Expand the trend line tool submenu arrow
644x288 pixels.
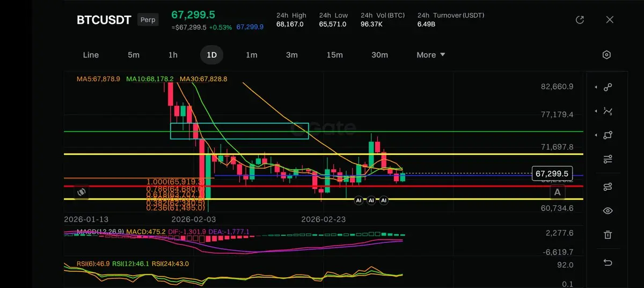click(596, 87)
